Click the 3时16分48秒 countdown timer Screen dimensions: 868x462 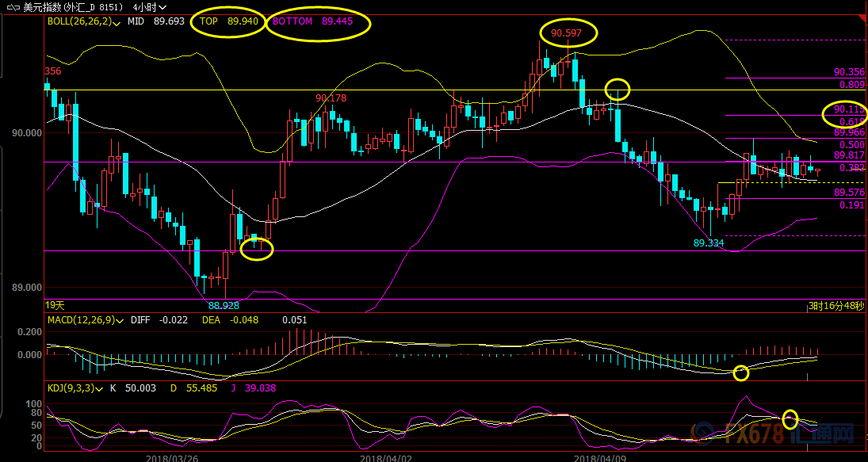(835, 306)
